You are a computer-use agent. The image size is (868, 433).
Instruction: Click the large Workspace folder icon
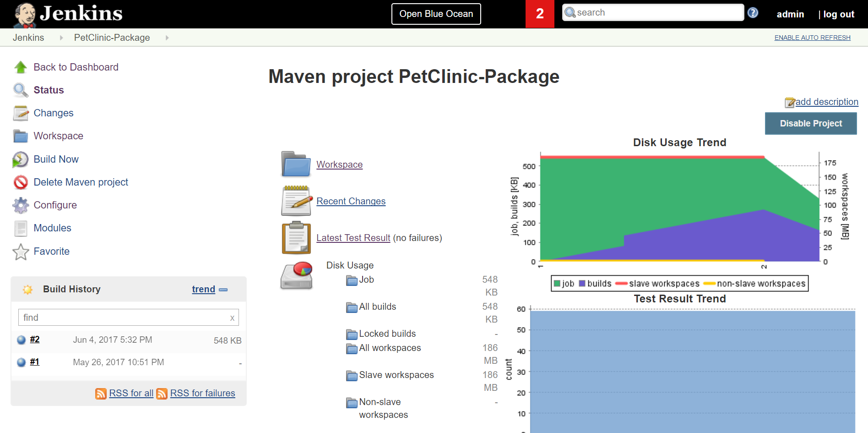(296, 164)
